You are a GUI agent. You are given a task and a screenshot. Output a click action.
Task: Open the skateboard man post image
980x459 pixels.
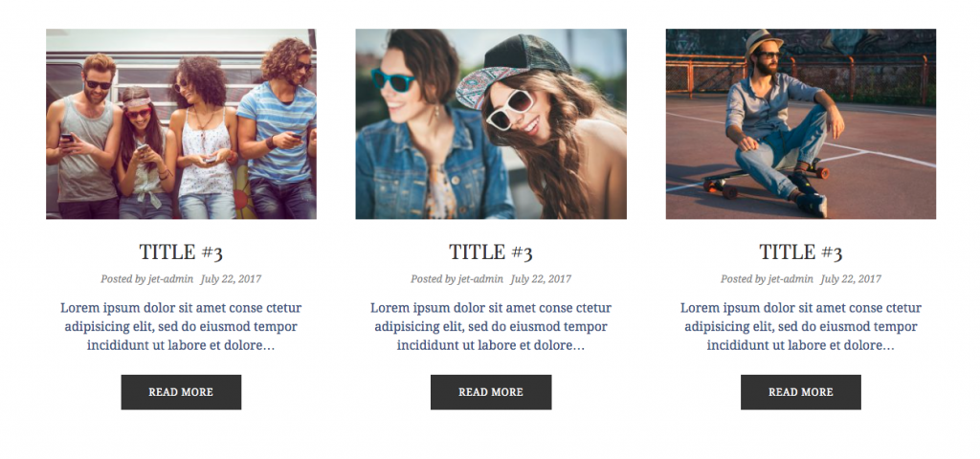coord(801,123)
